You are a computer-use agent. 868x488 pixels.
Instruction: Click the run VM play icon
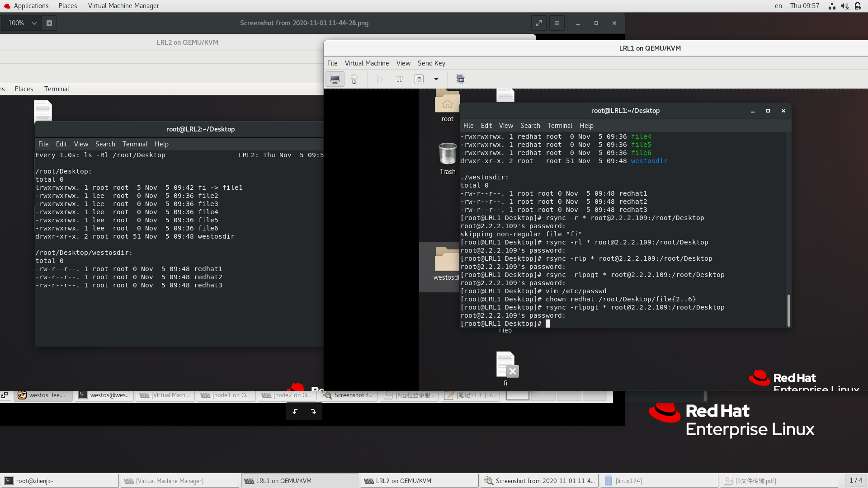point(380,79)
